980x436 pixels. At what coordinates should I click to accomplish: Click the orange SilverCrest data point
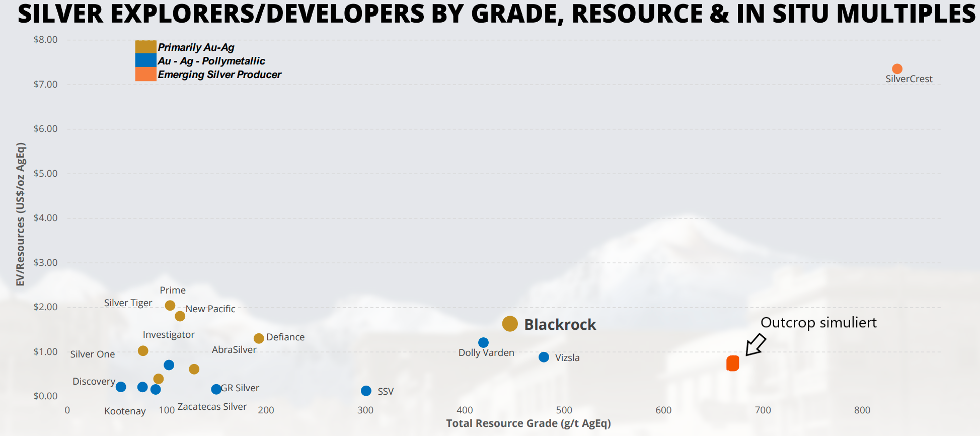coord(897,68)
